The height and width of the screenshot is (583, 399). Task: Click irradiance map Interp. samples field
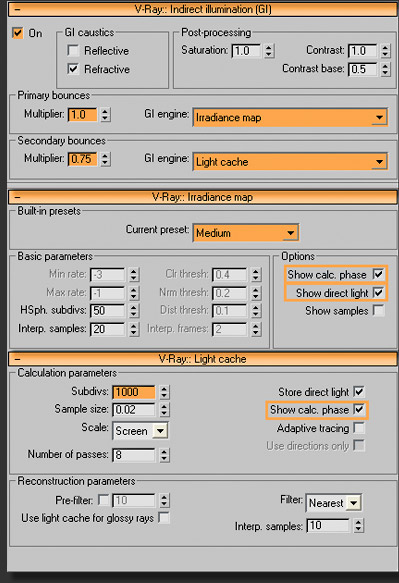pos(108,329)
